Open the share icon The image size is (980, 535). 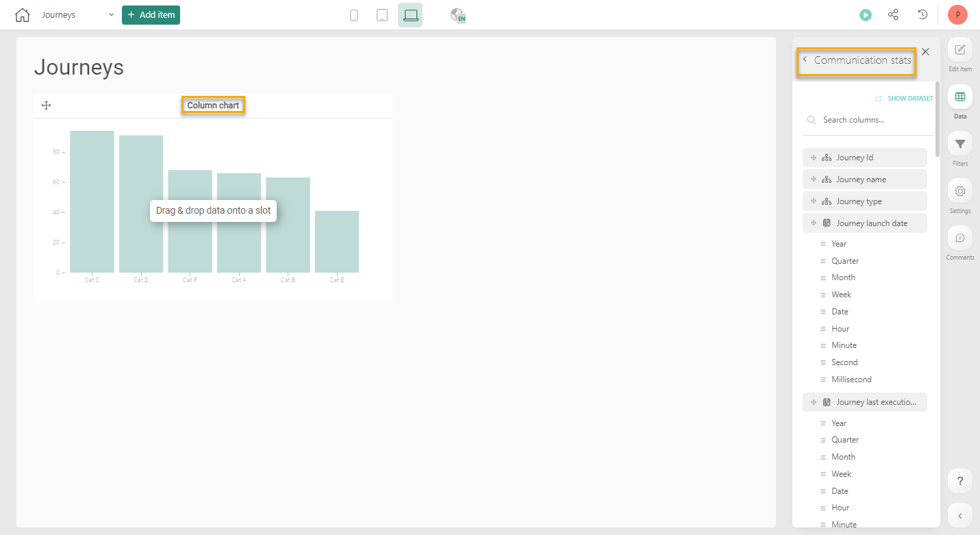[x=893, y=15]
